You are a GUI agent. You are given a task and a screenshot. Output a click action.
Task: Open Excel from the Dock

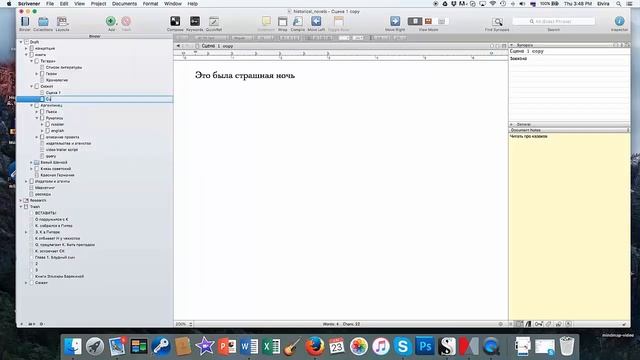[271, 347]
